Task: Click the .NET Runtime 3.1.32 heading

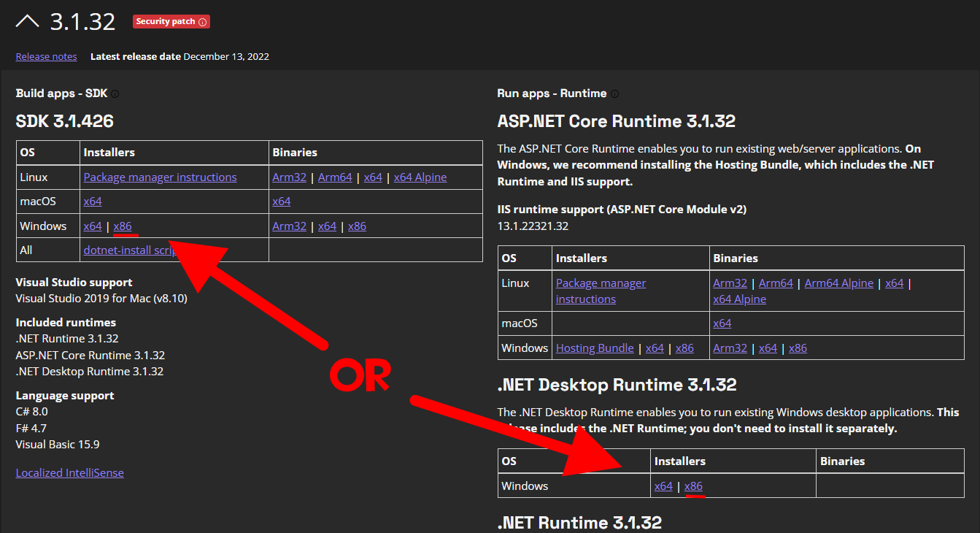Action: 579,522
